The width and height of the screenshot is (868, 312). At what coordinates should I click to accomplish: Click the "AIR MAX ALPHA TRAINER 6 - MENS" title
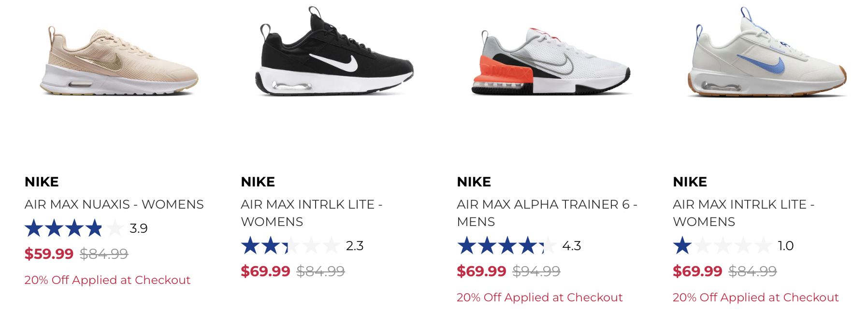coord(547,213)
